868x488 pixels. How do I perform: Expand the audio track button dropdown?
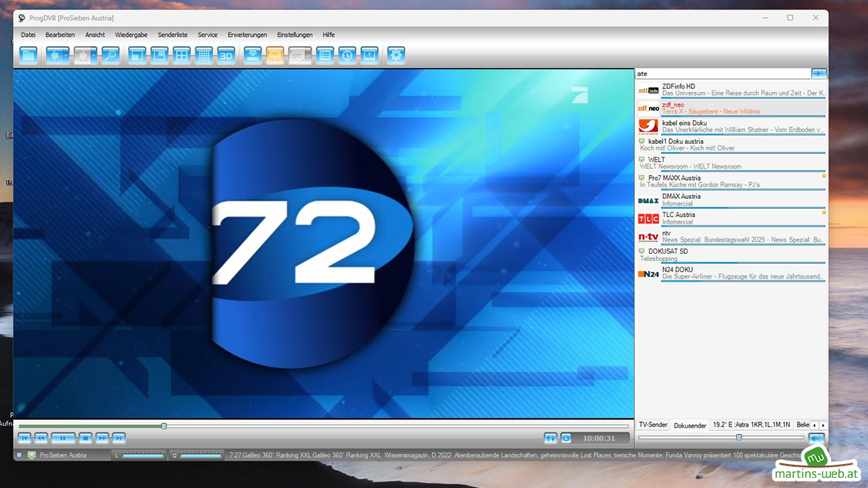pos(310,55)
